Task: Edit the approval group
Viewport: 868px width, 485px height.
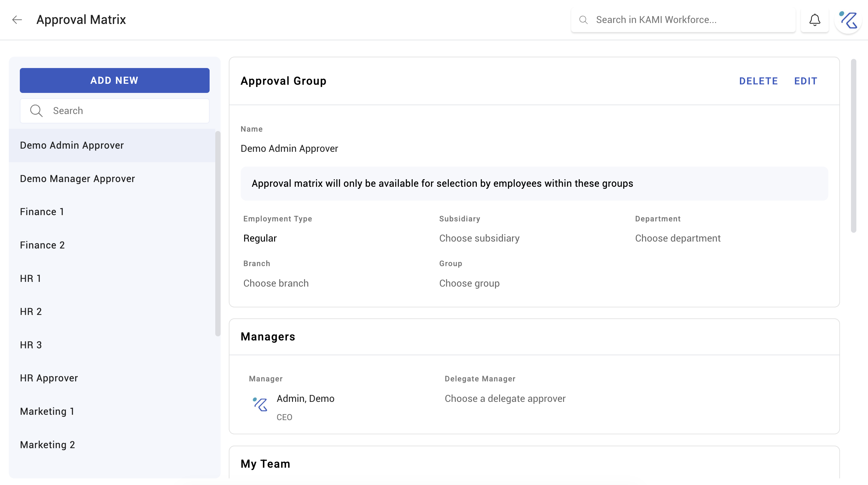Action: pyautogui.click(x=805, y=81)
